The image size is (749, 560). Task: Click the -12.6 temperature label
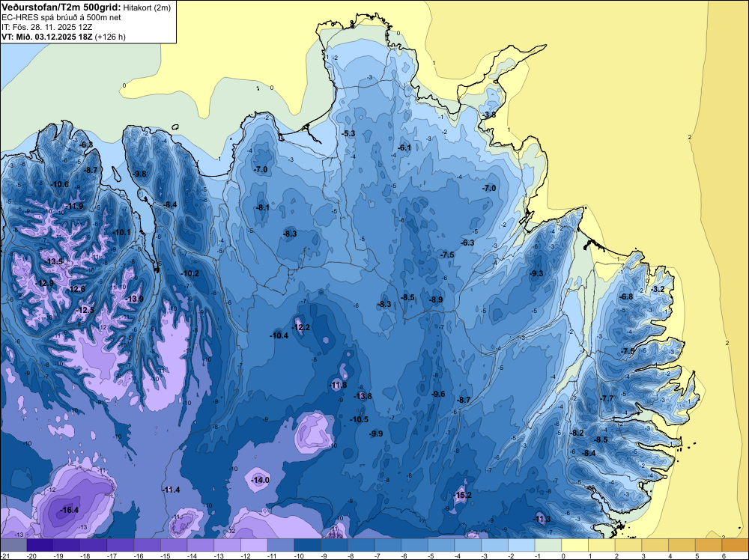coord(76,289)
